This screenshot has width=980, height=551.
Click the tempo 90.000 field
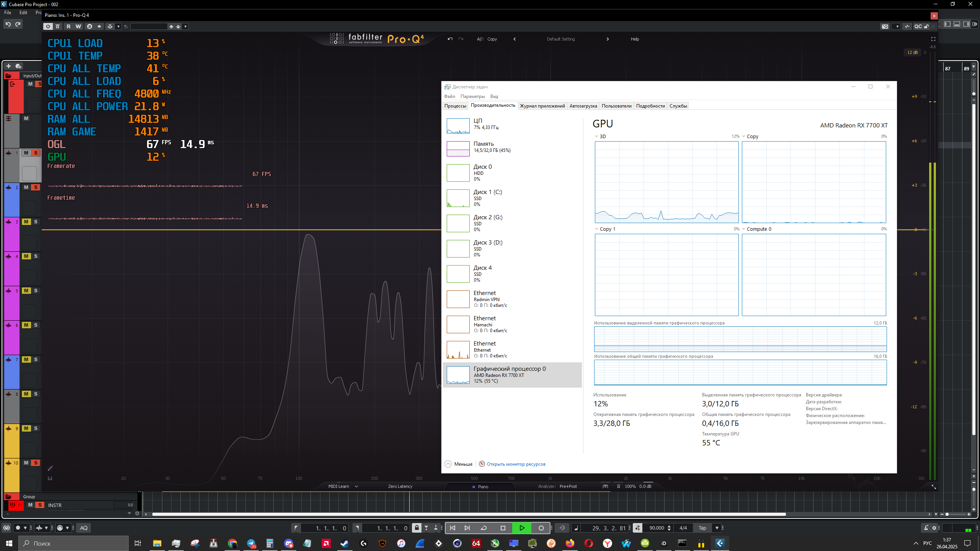(x=657, y=528)
